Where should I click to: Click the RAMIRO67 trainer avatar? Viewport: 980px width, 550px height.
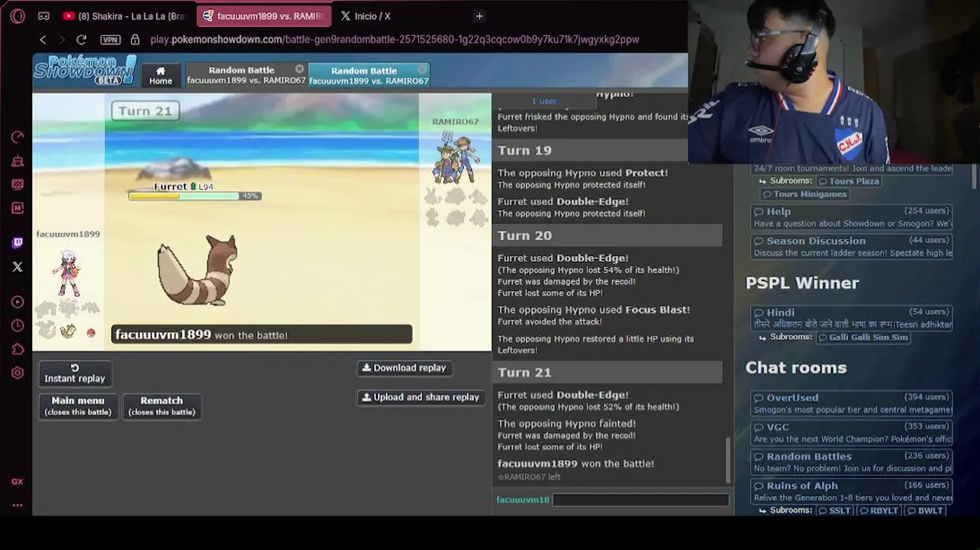(456, 157)
